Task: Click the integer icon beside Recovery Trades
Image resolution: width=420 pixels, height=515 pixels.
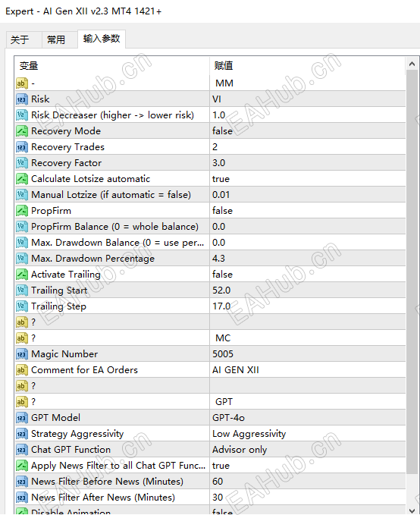Action: coord(22,147)
